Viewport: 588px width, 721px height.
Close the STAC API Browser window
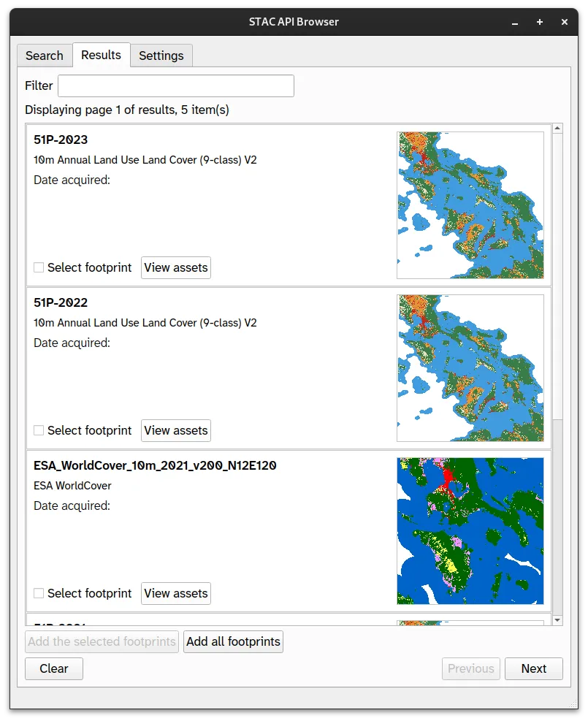pos(565,22)
